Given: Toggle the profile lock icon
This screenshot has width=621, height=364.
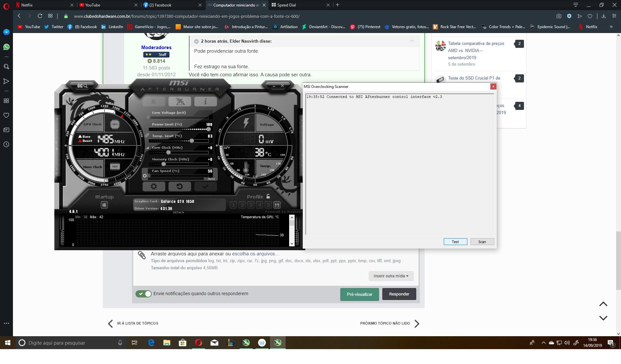Looking at the screenshot, I should tap(268, 196).
